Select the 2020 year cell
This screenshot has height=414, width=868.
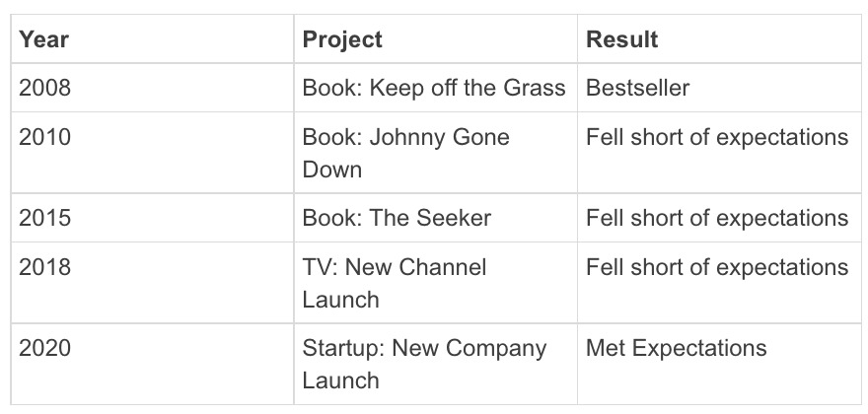tap(45, 348)
